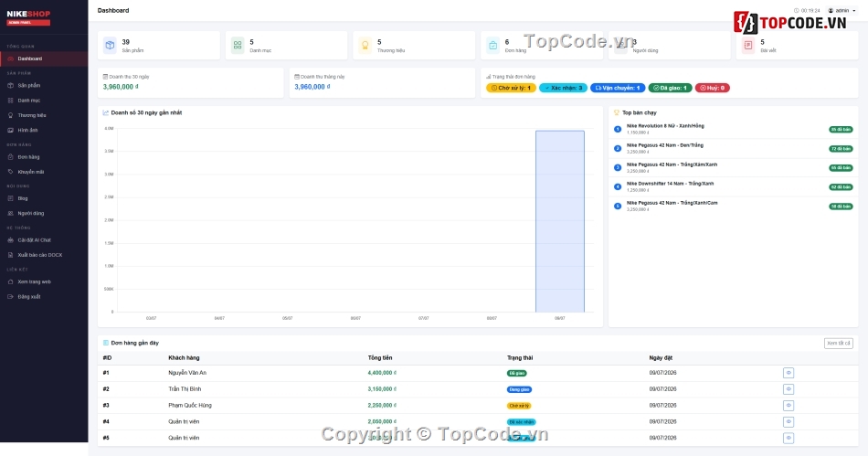Click the Xem trang web icon
The image size is (868, 456).
click(x=11, y=282)
